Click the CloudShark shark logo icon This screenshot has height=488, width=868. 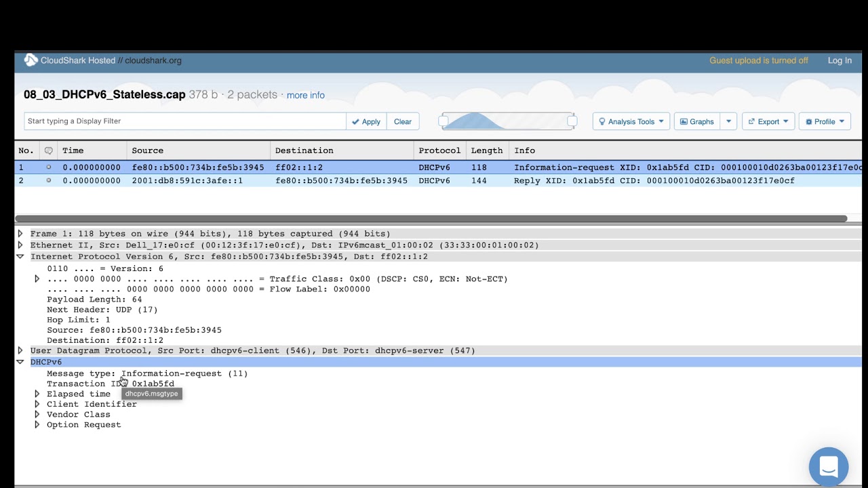coord(31,60)
